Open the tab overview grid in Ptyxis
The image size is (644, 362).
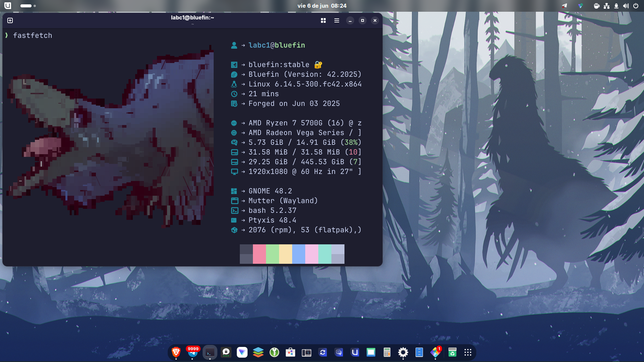coord(323,20)
